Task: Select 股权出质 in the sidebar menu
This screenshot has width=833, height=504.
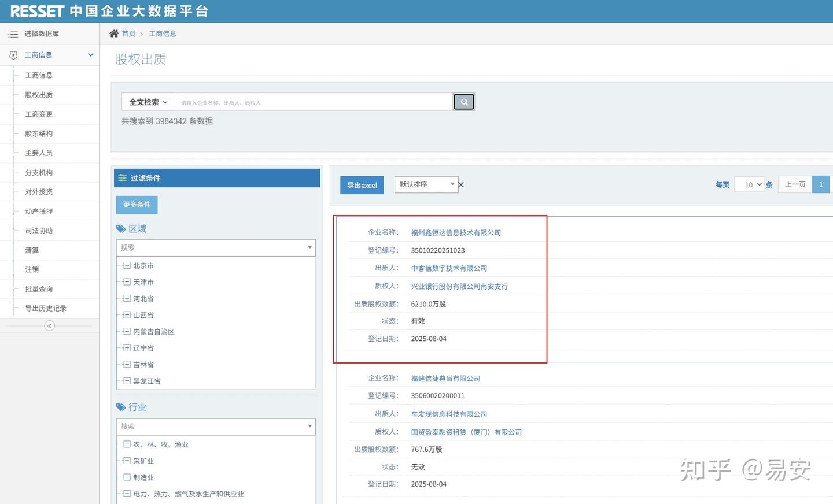Action: point(38,94)
